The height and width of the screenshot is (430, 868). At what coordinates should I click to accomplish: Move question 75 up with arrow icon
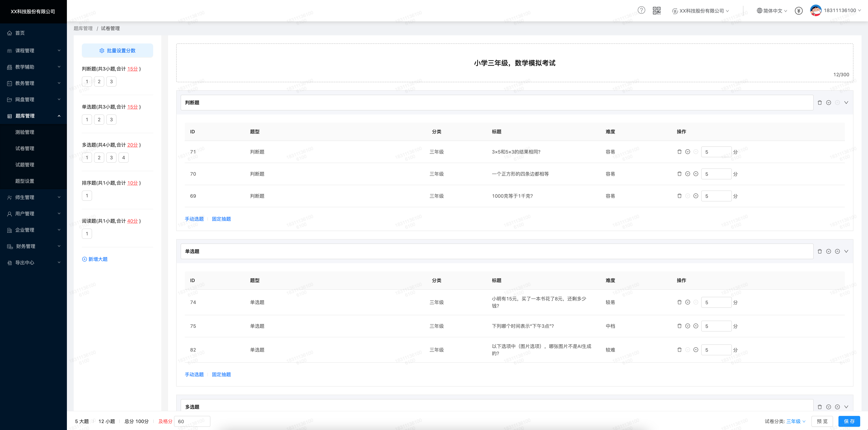coord(695,326)
